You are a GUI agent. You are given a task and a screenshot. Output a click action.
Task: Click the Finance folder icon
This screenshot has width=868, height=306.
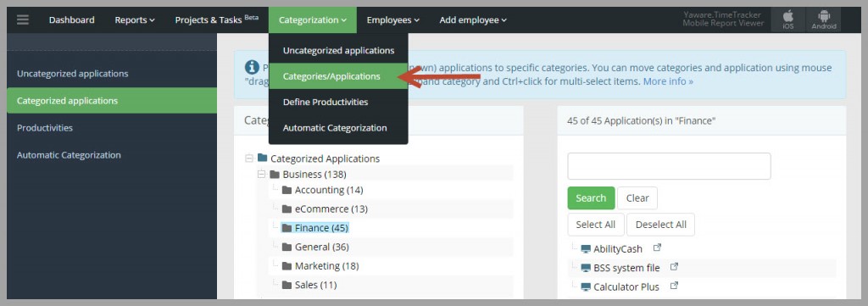[287, 228]
